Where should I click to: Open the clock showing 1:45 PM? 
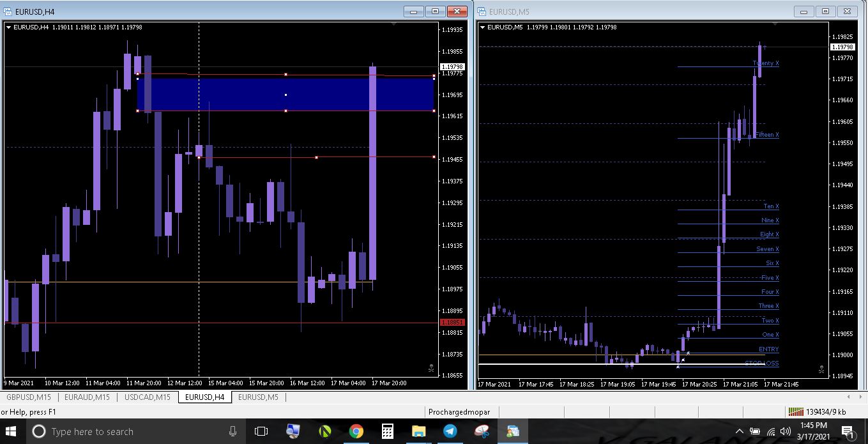pos(813,431)
